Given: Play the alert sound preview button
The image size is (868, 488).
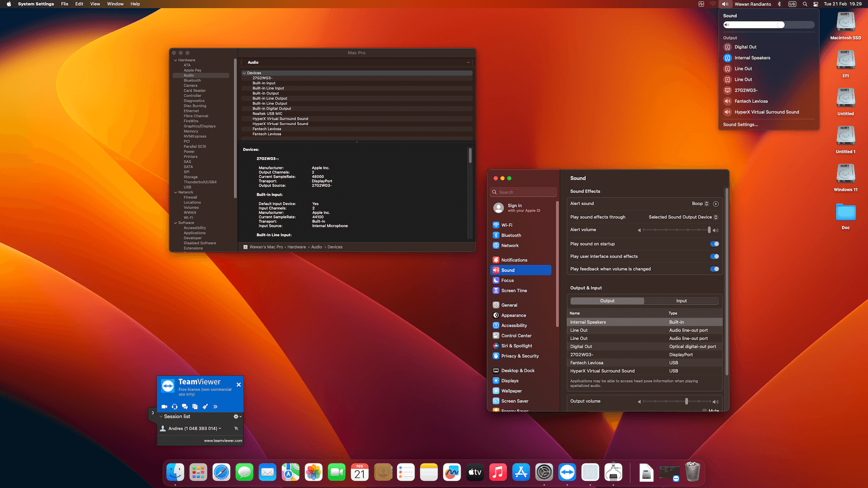Looking at the screenshot, I should pyautogui.click(x=716, y=204).
